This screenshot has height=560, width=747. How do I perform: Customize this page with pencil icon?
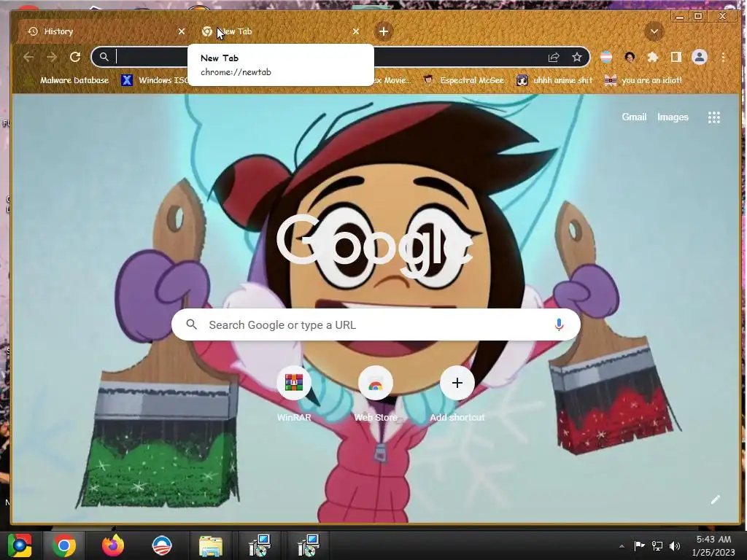click(x=715, y=499)
